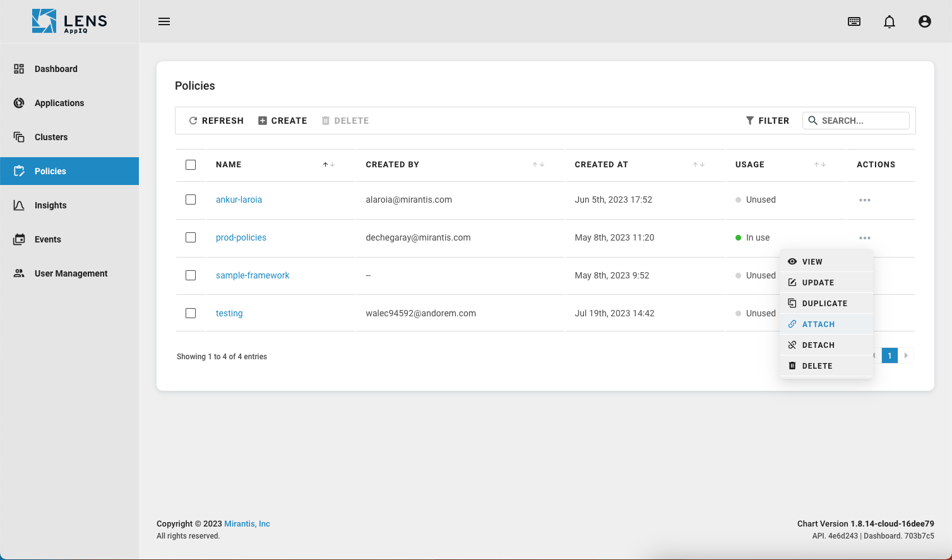Click the pencil icon beside Update
The width and height of the screenshot is (952, 560).
tap(792, 282)
